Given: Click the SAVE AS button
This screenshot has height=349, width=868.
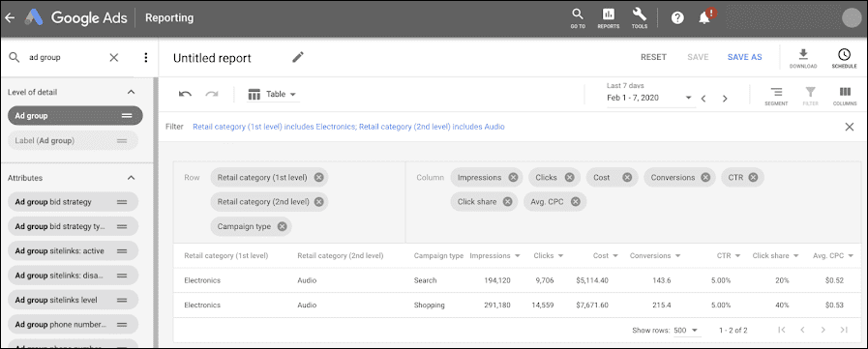Looking at the screenshot, I should 744,57.
